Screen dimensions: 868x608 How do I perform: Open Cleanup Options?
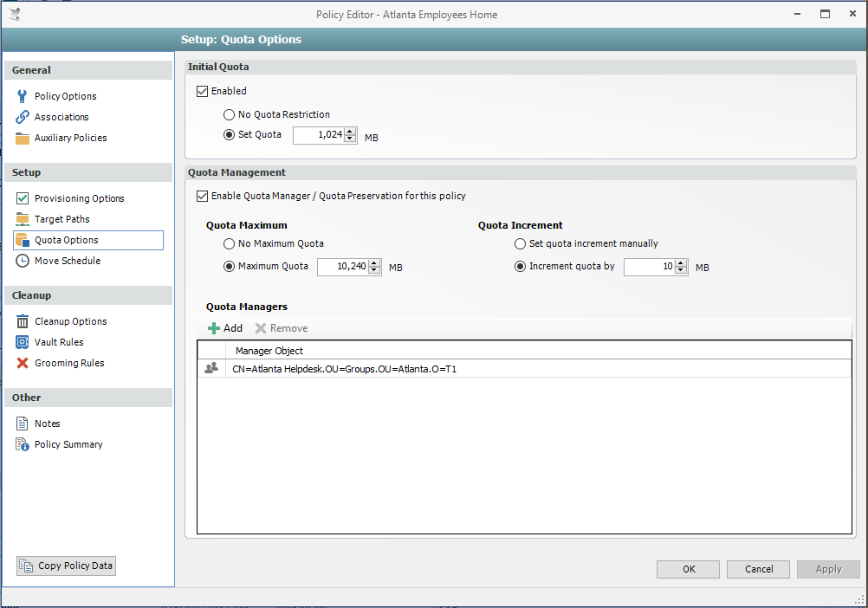[x=71, y=322]
